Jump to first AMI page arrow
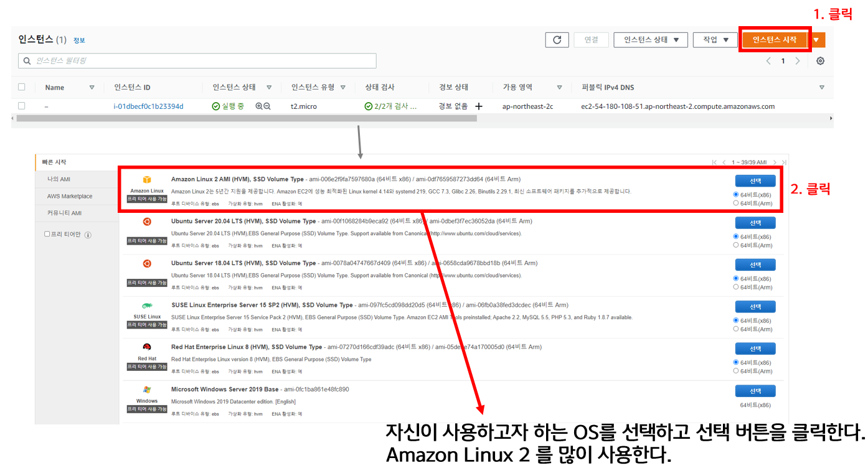The width and height of the screenshot is (868, 473). coord(715,162)
